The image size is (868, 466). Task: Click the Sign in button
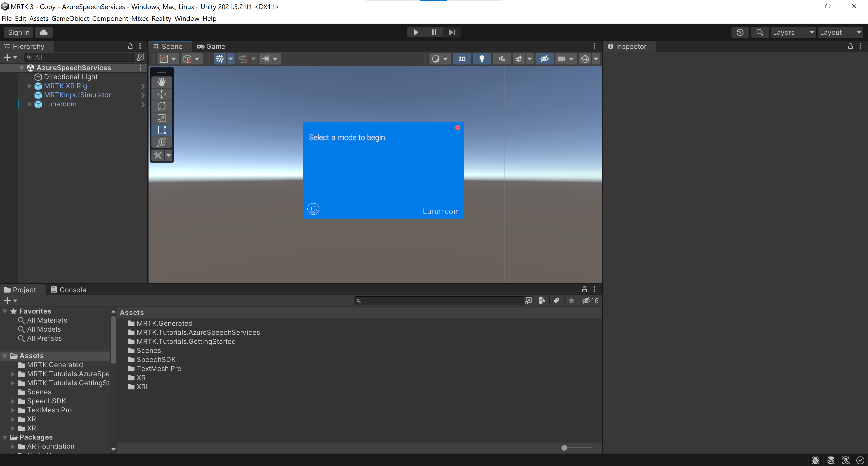(18, 32)
